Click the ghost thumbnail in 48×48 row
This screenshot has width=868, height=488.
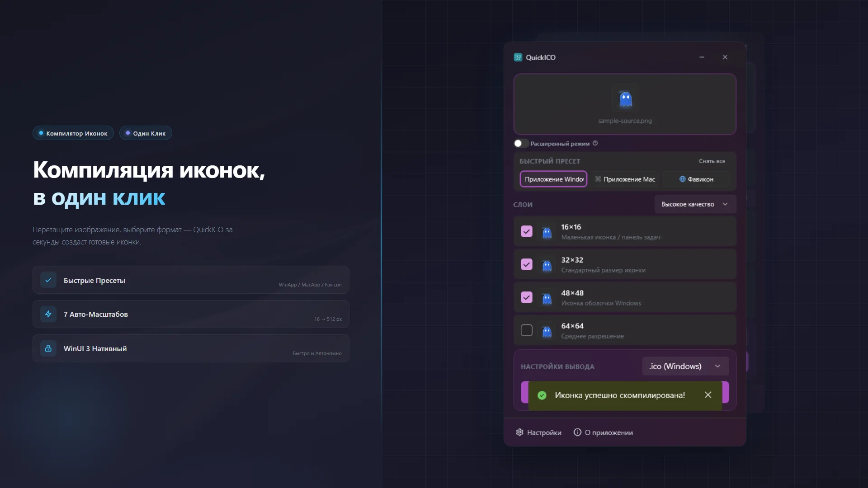[547, 298]
